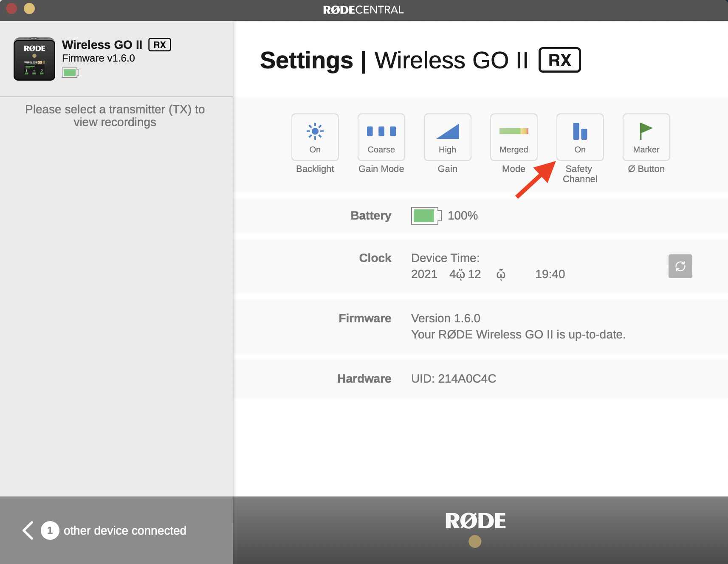Toggle the Backlight setting
The image size is (728, 564).
tap(315, 137)
